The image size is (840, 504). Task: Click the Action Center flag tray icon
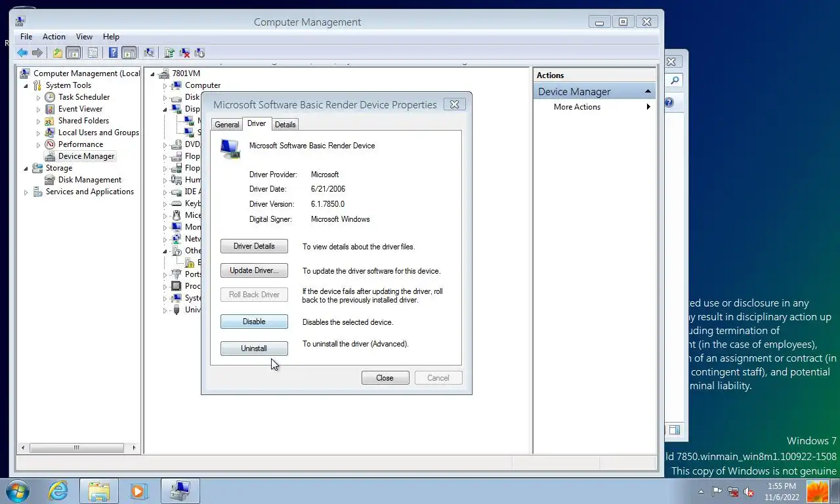coord(717,492)
